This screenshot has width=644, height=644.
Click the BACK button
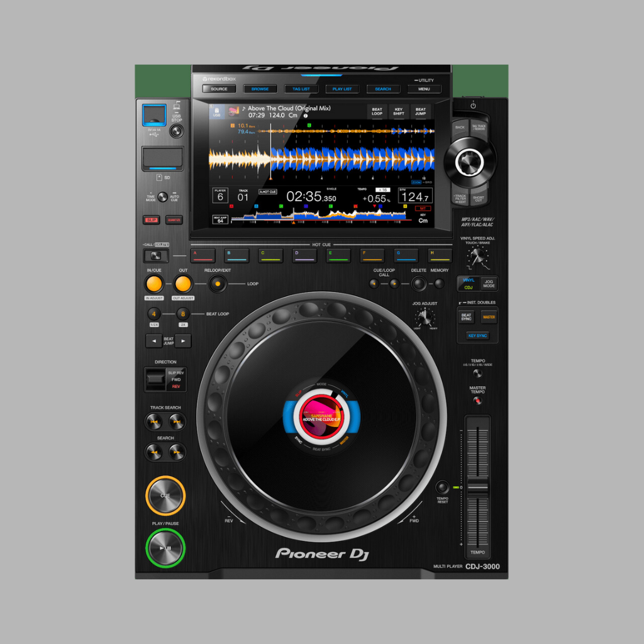pyautogui.click(x=460, y=128)
